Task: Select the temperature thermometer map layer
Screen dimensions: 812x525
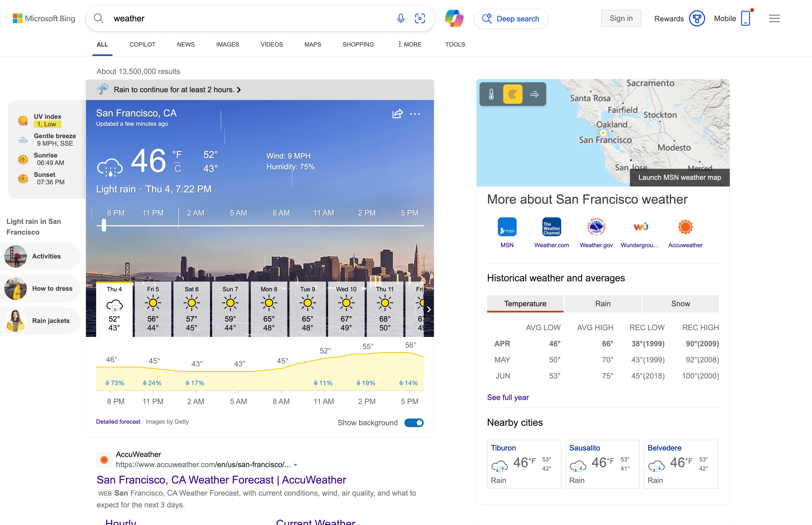Action: 491,94
